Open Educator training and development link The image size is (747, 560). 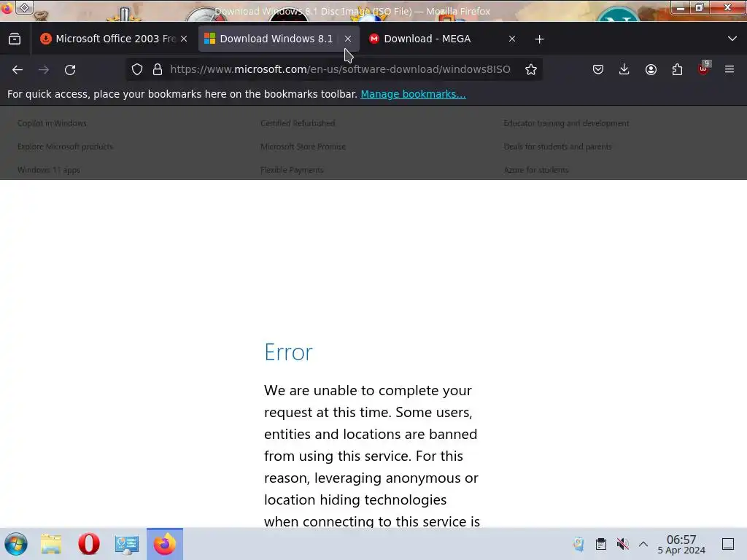pyautogui.click(x=566, y=123)
